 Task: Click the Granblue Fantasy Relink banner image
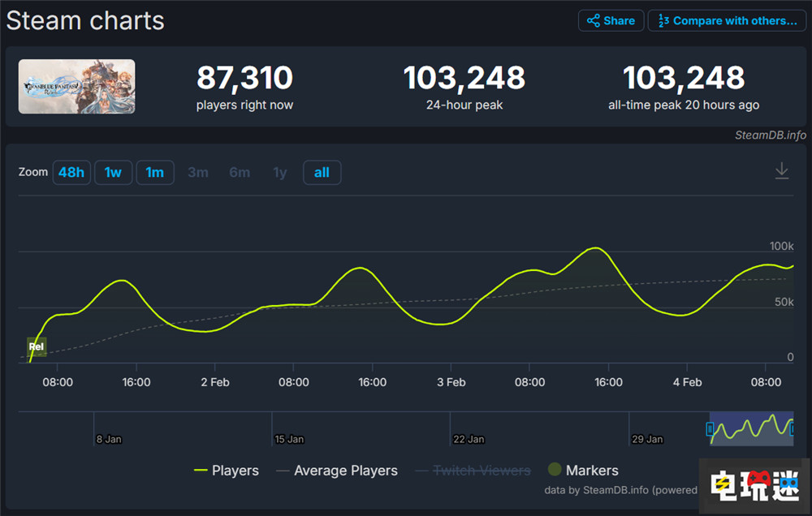coord(76,86)
